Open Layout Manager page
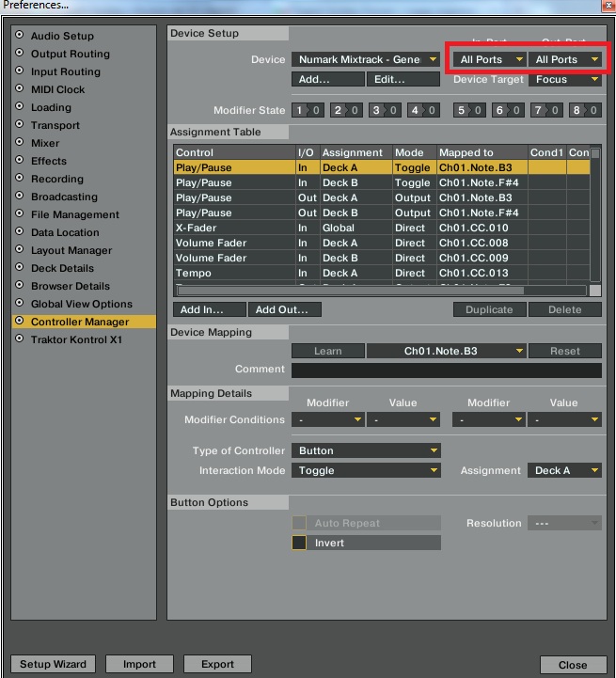616x678 pixels. point(71,250)
